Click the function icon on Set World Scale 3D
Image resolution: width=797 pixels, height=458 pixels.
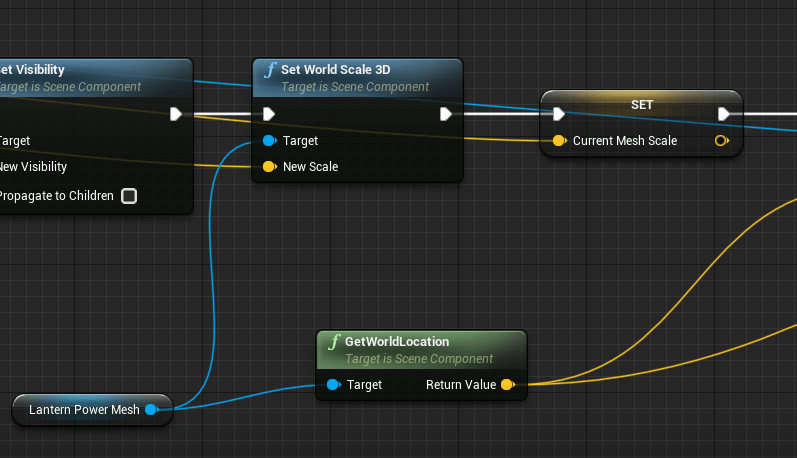269,71
